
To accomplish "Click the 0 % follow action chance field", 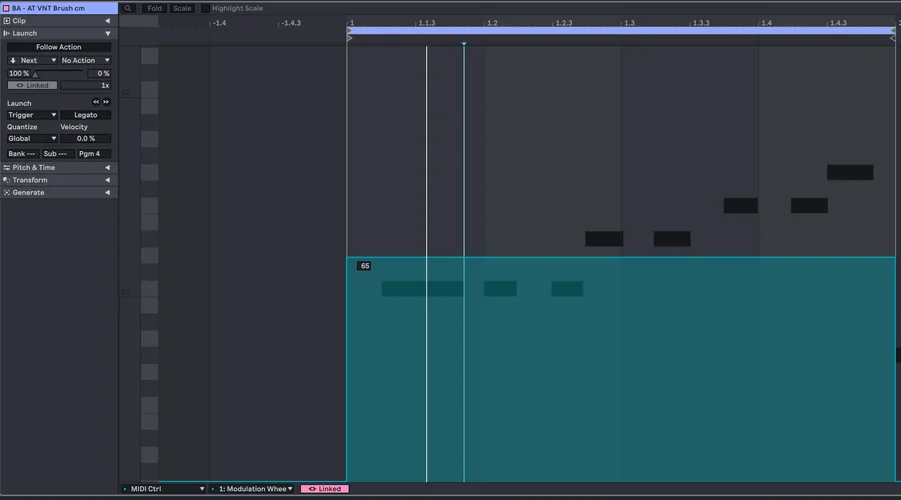I will pos(99,74).
